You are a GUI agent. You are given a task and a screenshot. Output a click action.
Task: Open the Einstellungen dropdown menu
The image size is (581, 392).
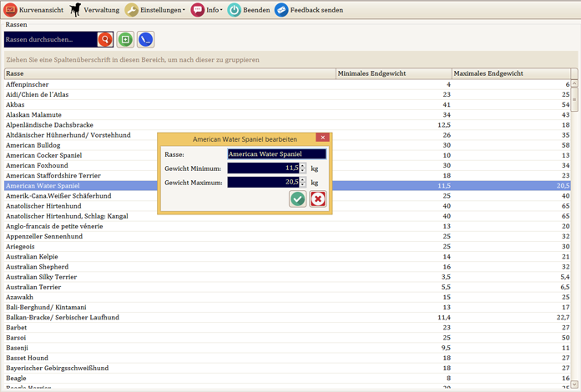click(155, 10)
